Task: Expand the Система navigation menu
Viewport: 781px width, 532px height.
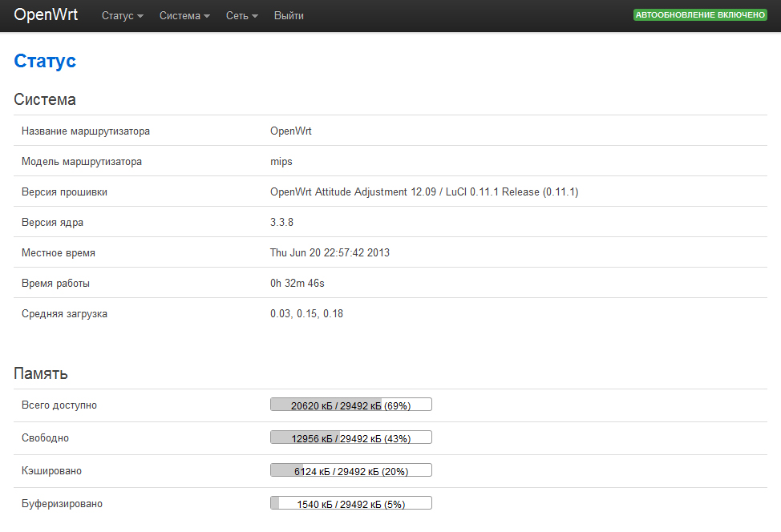Action: tap(184, 16)
